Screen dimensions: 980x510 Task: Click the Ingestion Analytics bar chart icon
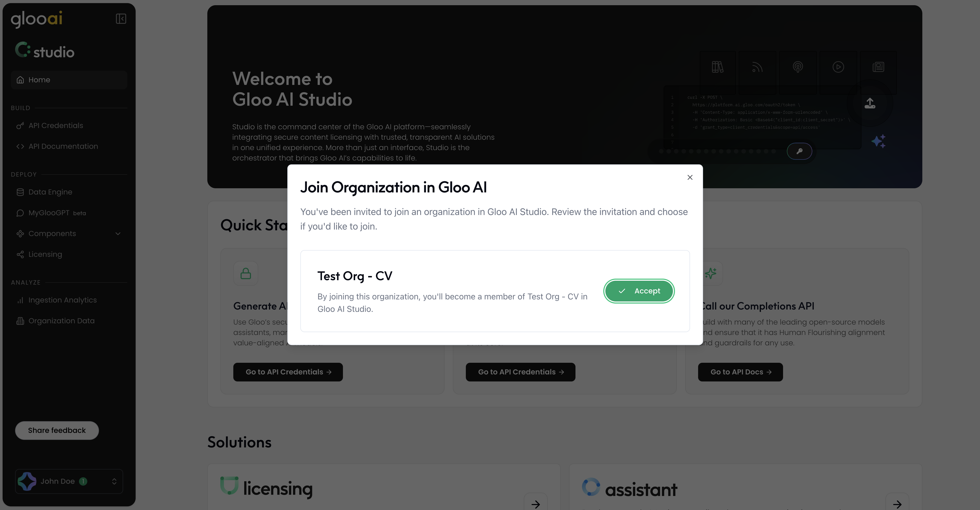click(20, 300)
